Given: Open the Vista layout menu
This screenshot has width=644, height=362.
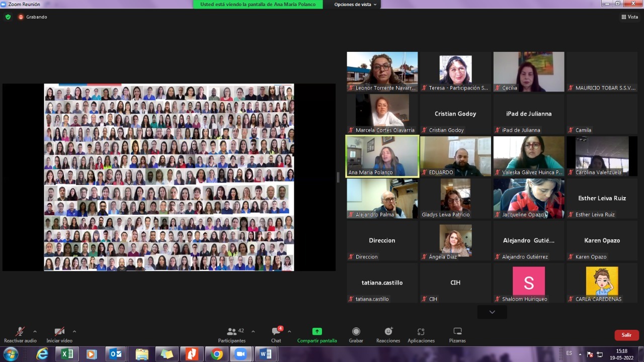Looking at the screenshot, I should [629, 17].
